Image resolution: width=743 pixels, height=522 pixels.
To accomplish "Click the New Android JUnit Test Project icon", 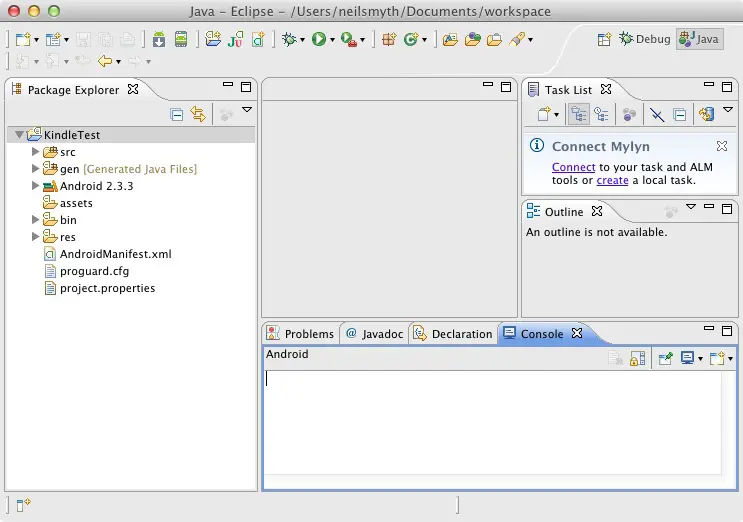I will point(235,39).
